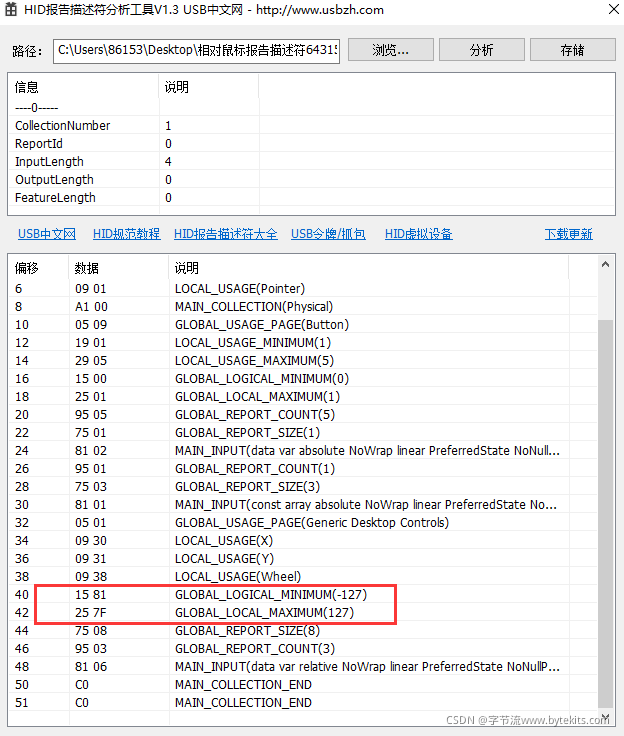Select the GLOBAL_USAGE_PAGE(Button) row
Image resolution: width=624 pixels, height=736 pixels.
[303, 324]
